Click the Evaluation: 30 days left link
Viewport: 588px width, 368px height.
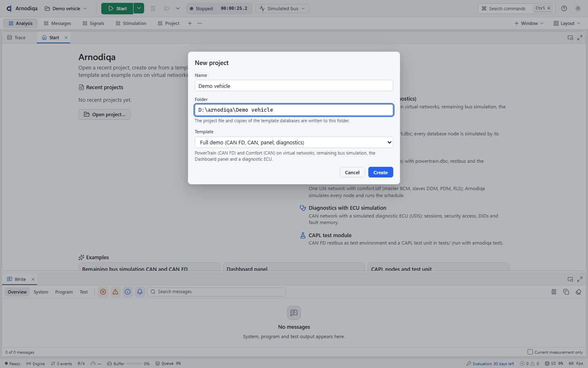490,364
